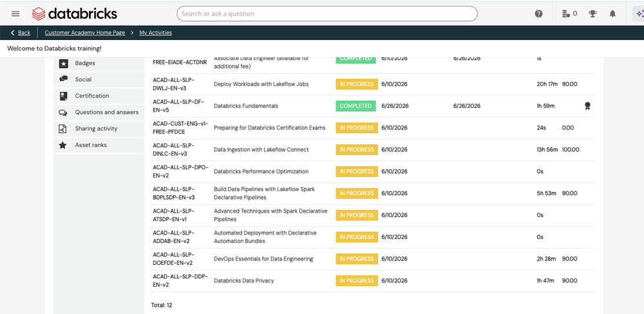Open Databricks Data Privacy course

click(244, 280)
